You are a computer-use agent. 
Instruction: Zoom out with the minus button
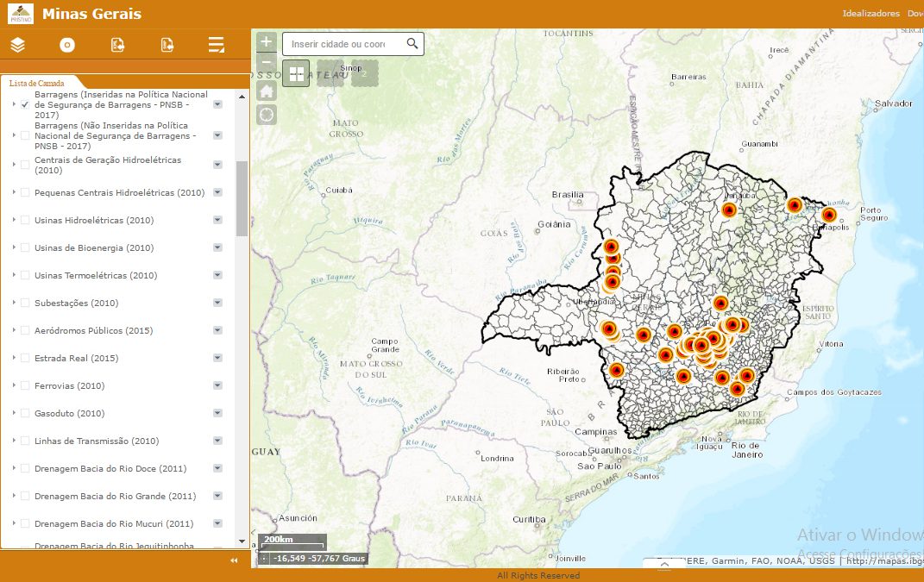(x=267, y=62)
